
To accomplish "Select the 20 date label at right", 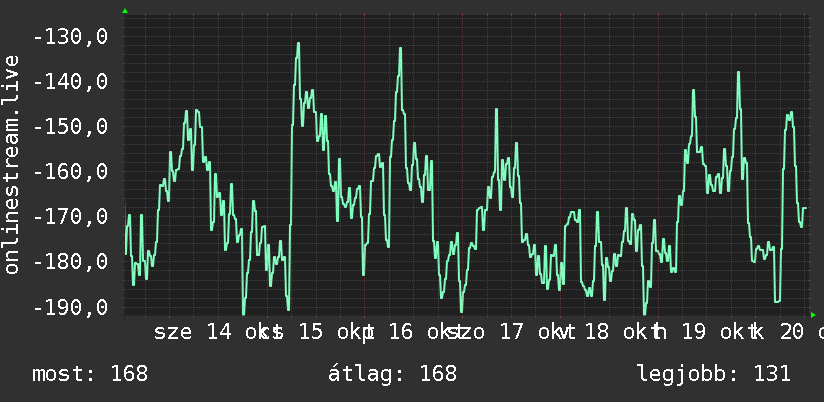I will click(x=791, y=332).
